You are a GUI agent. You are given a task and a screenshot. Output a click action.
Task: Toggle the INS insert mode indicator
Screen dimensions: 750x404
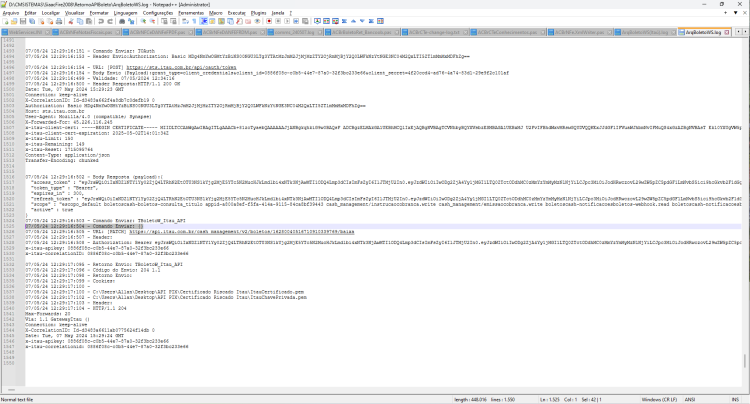[x=735, y=399]
